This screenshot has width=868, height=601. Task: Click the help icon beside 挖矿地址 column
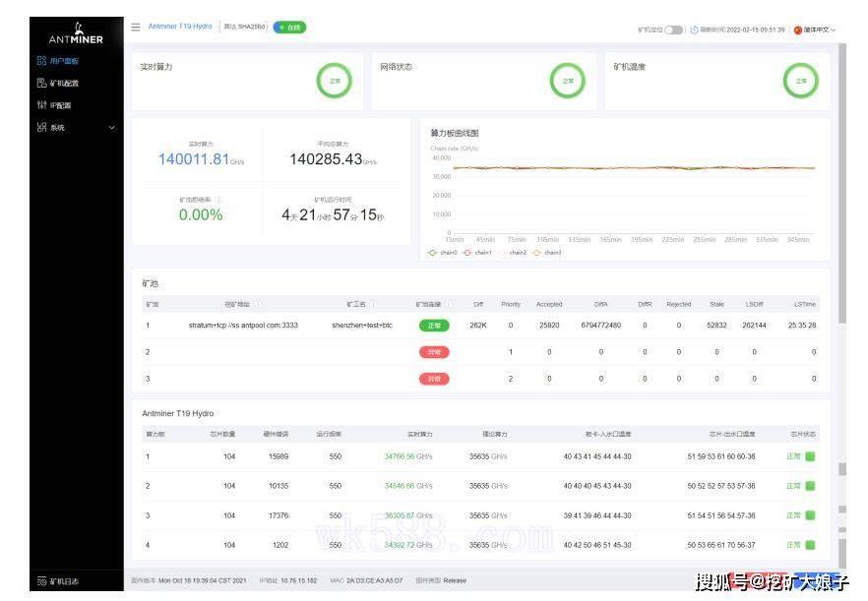258,304
